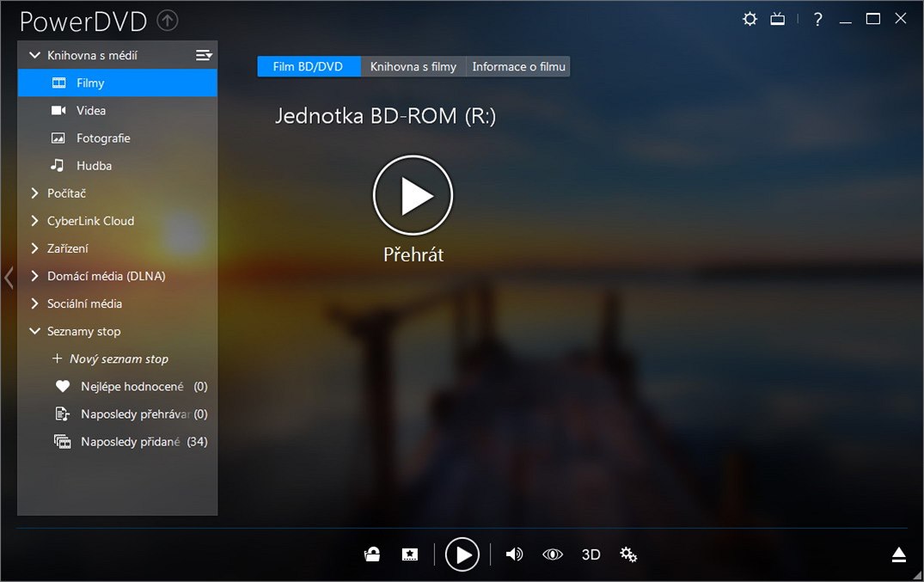
Task: Toggle 3D playback mode
Action: [591, 554]
